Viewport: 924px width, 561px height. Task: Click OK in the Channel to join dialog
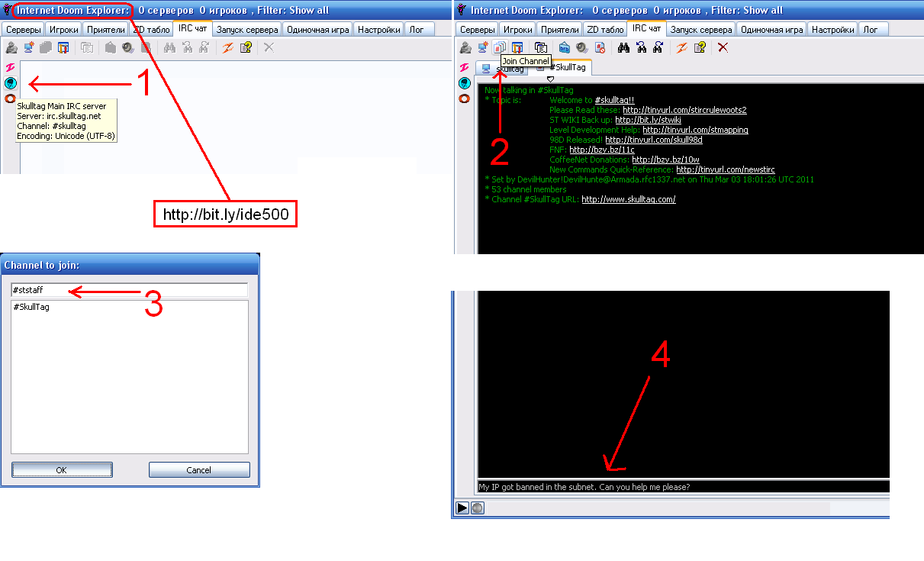[62, 469]
